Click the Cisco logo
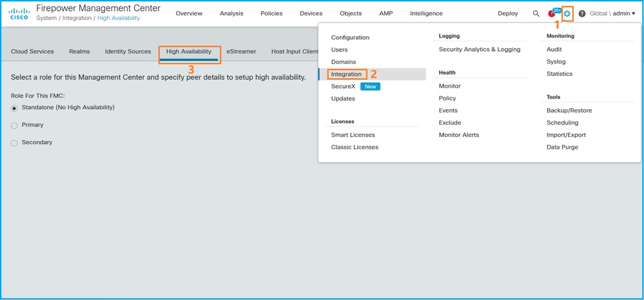The height and width of the screenshot is (300, 644). (19, 14)
